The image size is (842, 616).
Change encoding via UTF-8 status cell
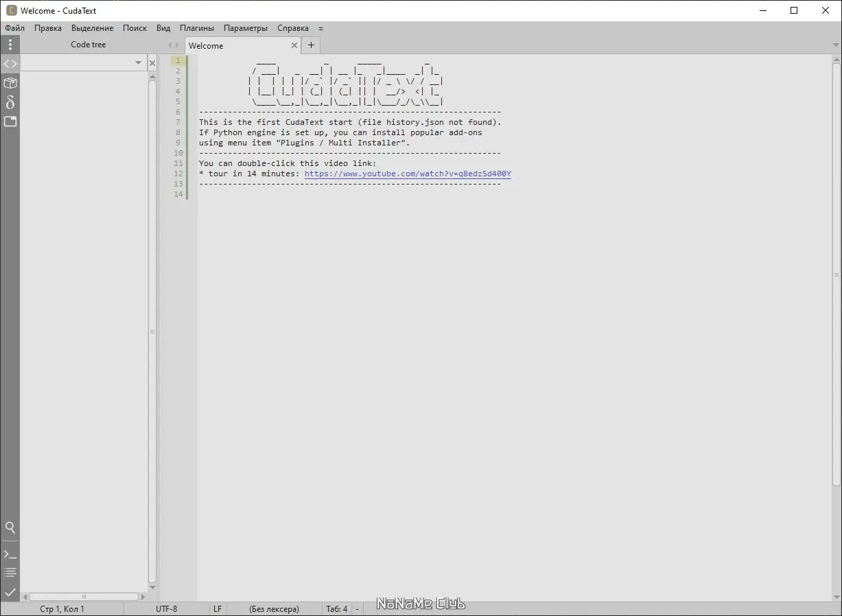click(166, 608)
